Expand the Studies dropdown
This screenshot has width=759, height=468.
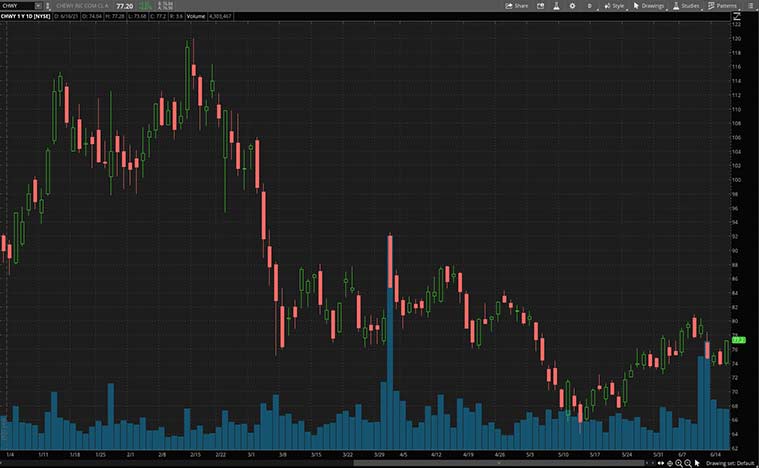tap(687, 5)
